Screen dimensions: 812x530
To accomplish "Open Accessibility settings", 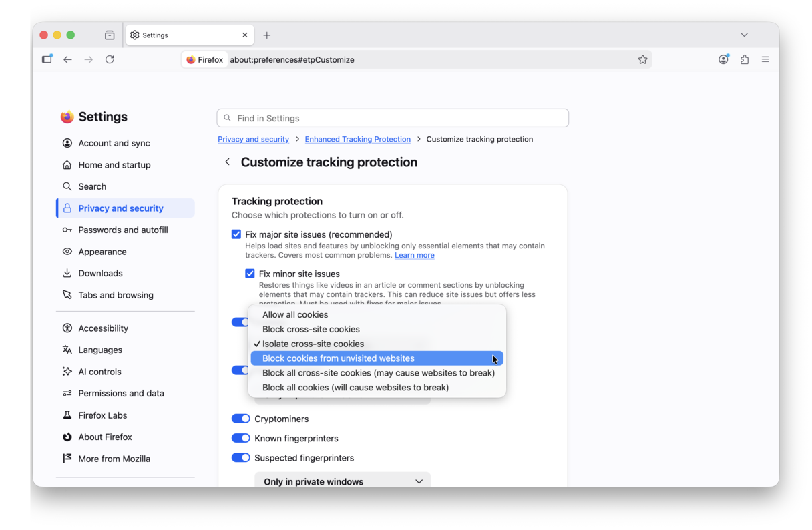I will (x=126, y=328).
